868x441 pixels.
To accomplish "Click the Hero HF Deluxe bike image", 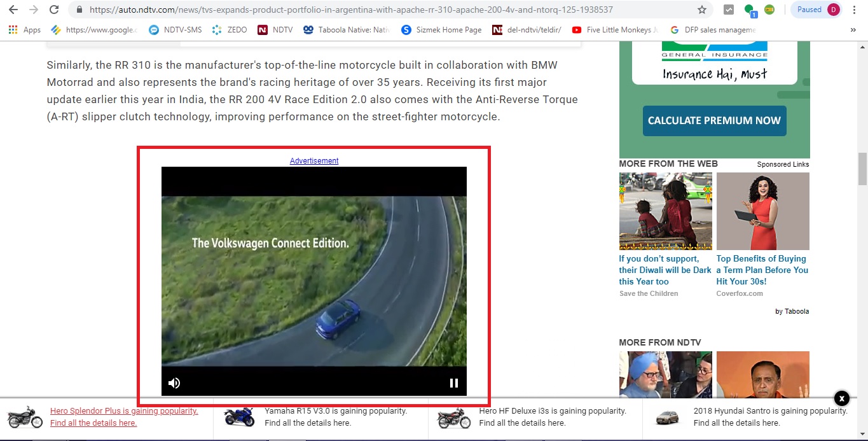I will tap(454, 417).
